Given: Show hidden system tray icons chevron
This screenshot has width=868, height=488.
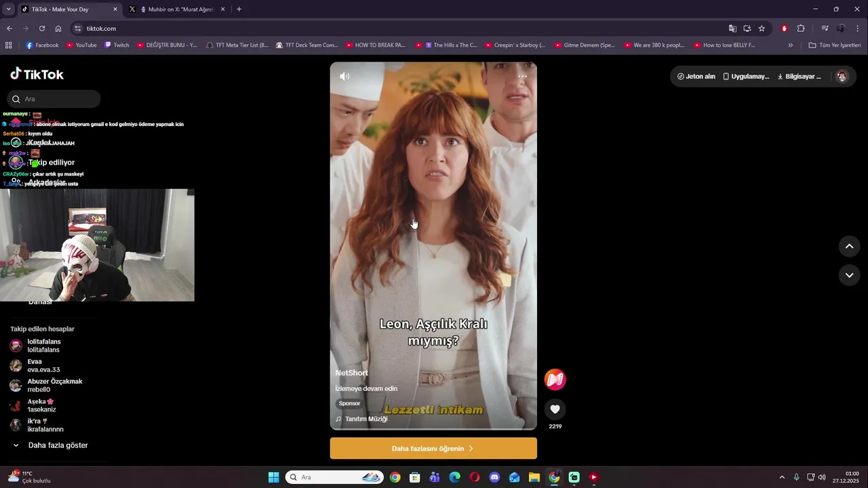Looking at the screenshot, I should click(x=782, y=477).
